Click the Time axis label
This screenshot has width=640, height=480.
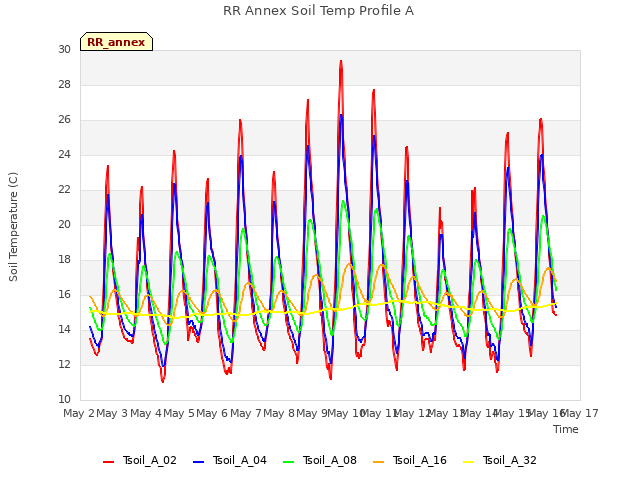click(566, 429)
